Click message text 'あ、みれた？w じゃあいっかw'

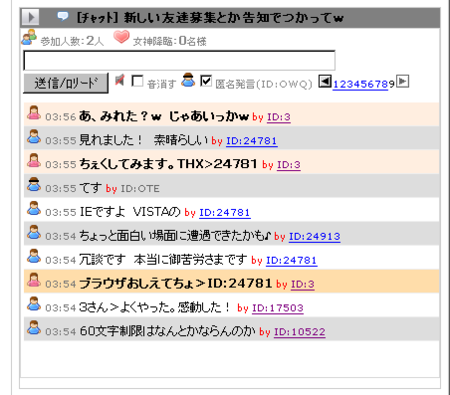pos(164,116)
